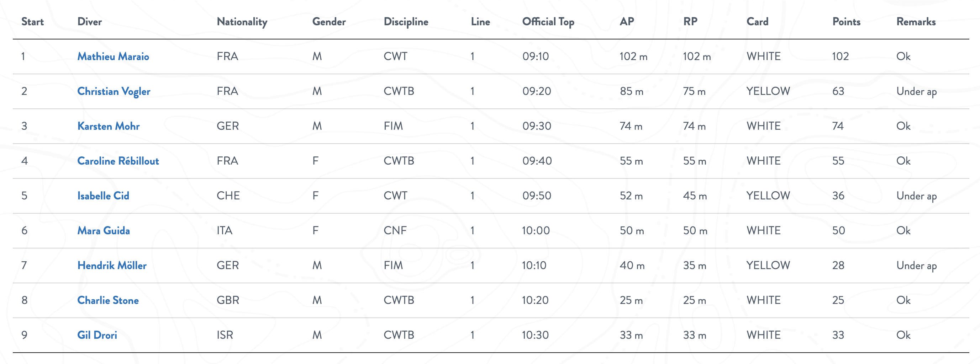Viewport: 980px width, 364px height.
Task: Open Caroline Rébillout's profile
Action: (x=118, y=161)
